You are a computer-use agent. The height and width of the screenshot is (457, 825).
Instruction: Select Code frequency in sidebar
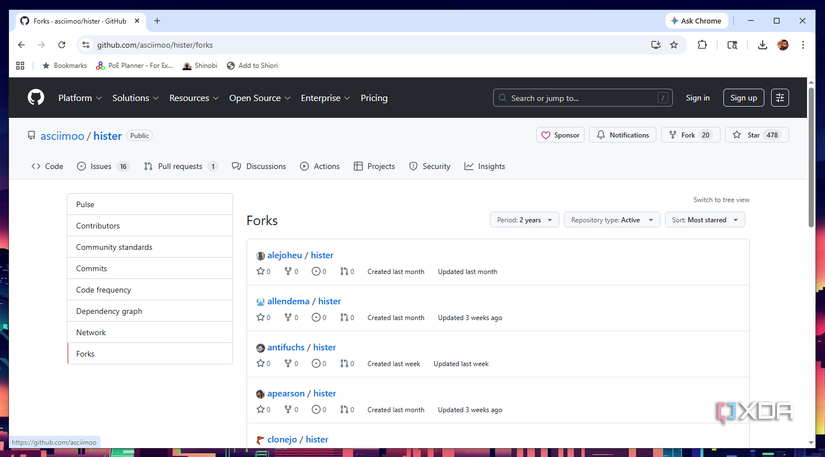tap(150, 290)
